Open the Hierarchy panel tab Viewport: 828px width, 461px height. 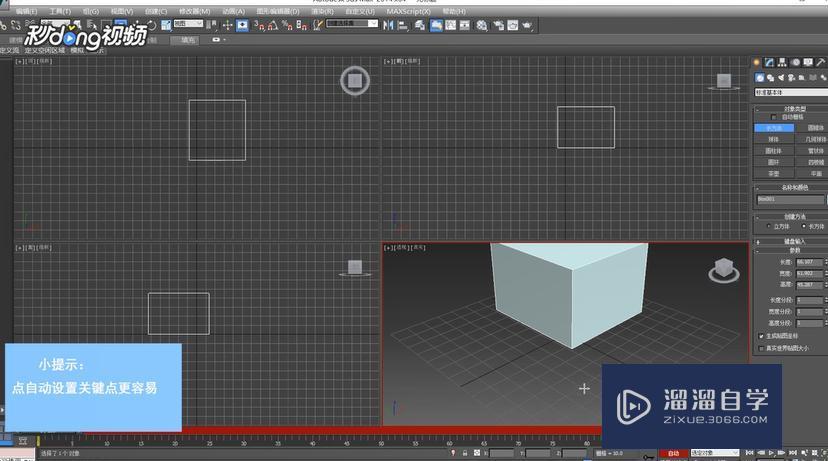click(x=782, y=62)
